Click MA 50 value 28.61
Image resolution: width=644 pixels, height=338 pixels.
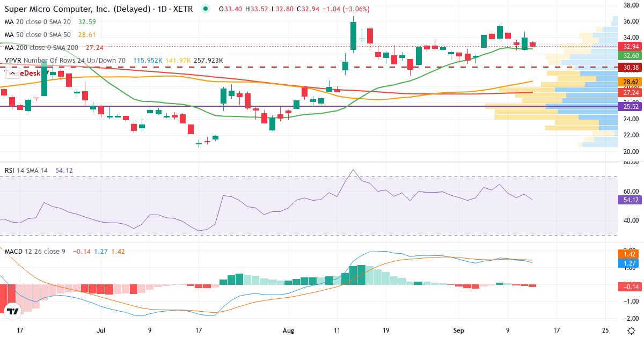[x=87, y=34]
